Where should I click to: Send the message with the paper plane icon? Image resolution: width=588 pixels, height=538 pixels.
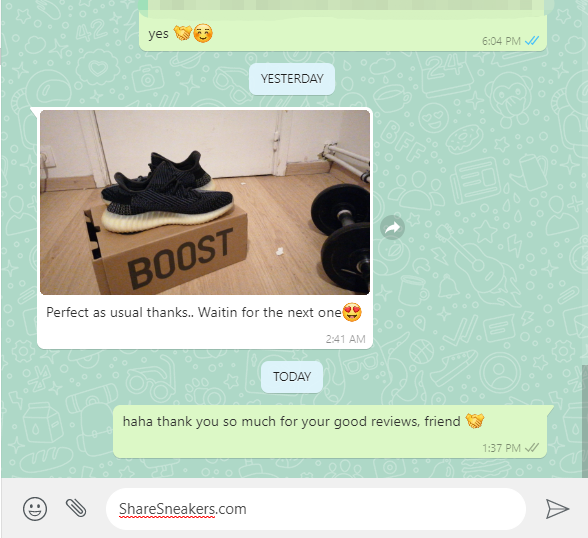tap(557, 509)
